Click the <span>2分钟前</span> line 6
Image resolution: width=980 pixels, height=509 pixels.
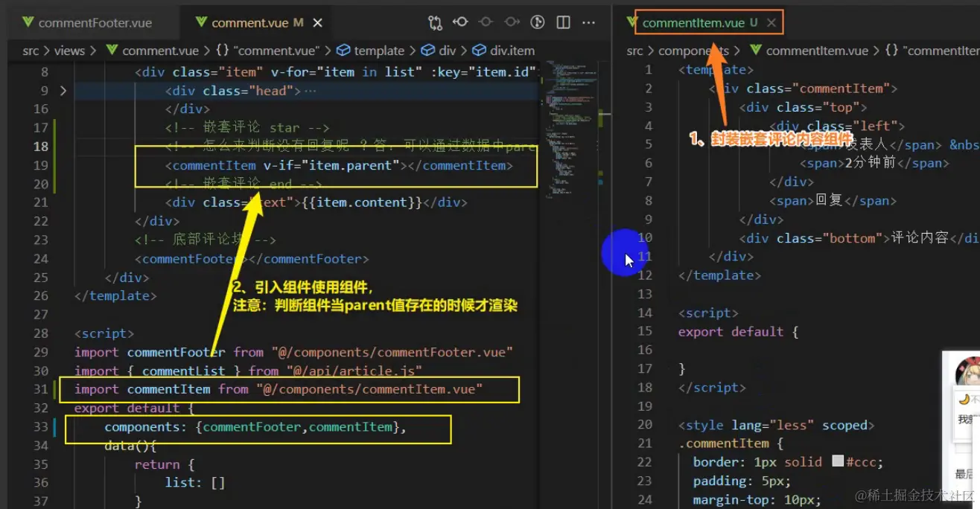coord(874,162)
